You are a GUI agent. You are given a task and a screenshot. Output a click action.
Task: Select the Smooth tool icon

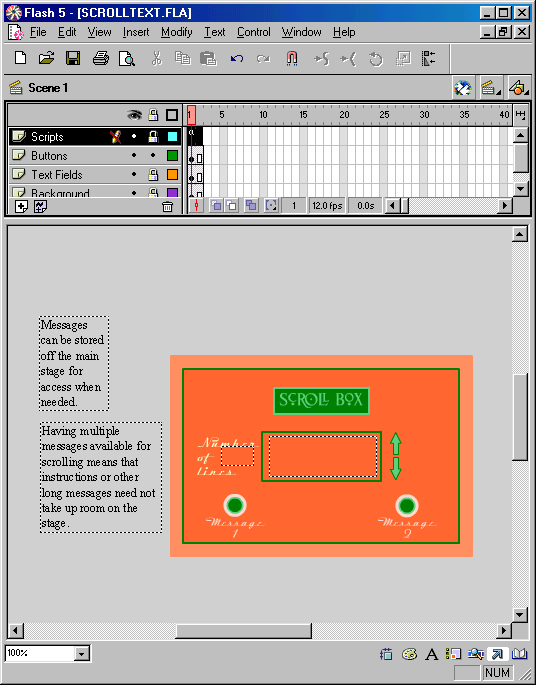tap(322, 59)
